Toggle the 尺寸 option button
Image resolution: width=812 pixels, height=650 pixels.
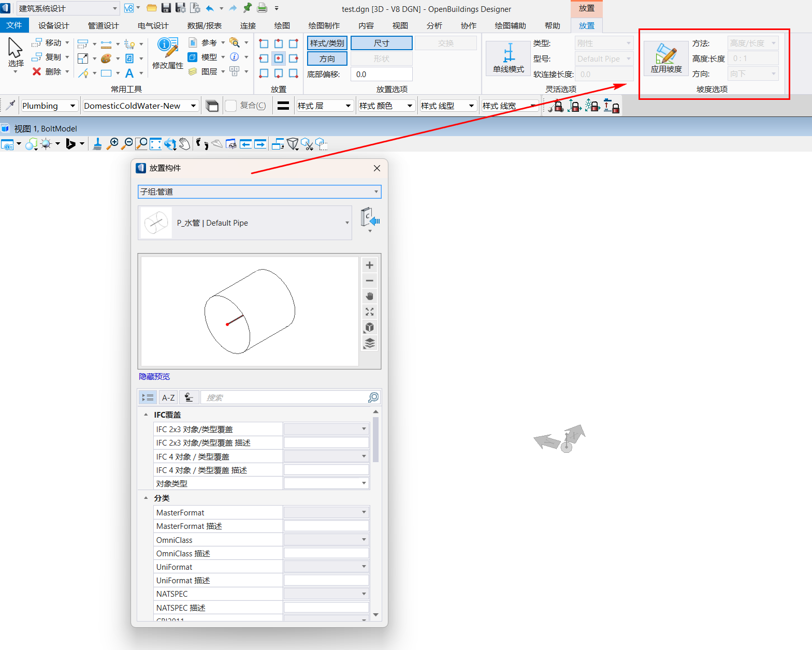[x=382, y=43]
